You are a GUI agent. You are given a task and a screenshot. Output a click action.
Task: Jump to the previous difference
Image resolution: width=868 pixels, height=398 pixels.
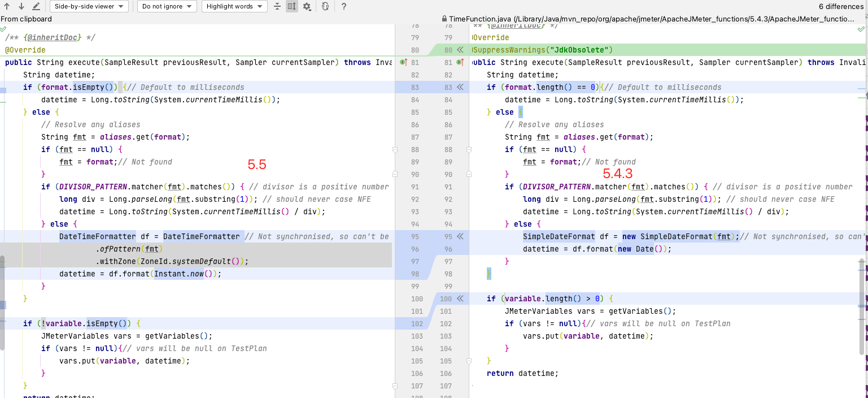[x=7, y=6]
